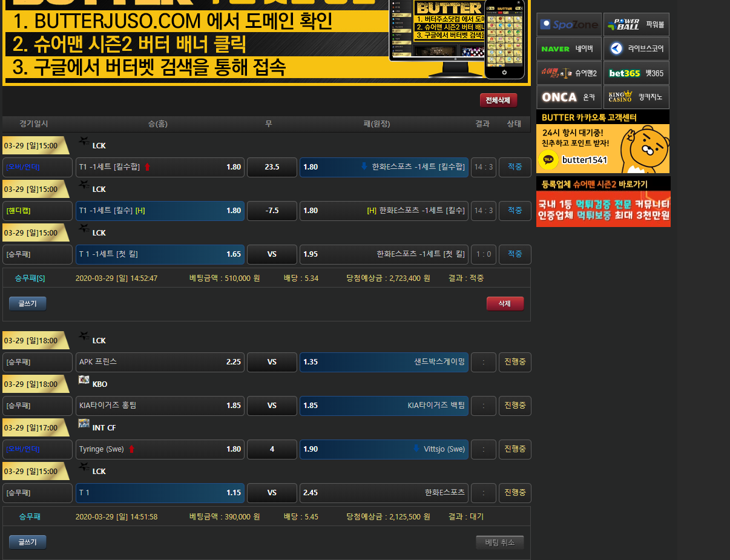The image size is (730, 560).
Task: Click 글쓰기 under the first bet slip
Action: (x=28, y=303)
